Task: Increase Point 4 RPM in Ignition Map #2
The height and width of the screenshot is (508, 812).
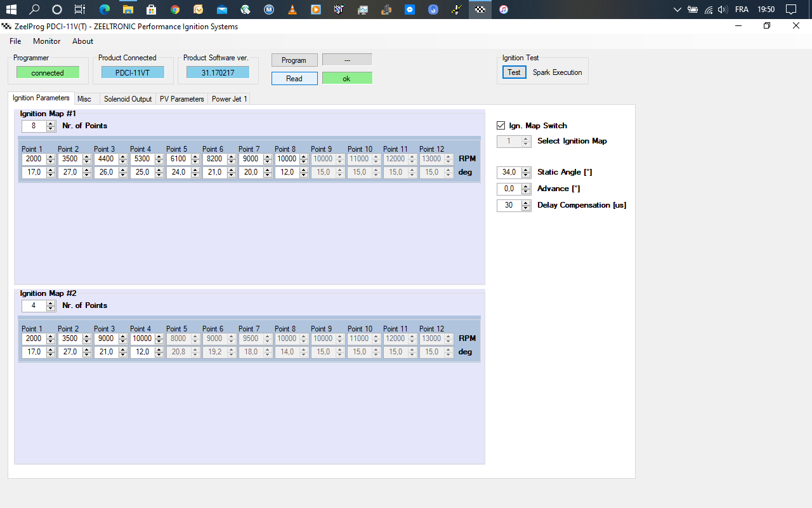Action: click(x=159, y=337)
